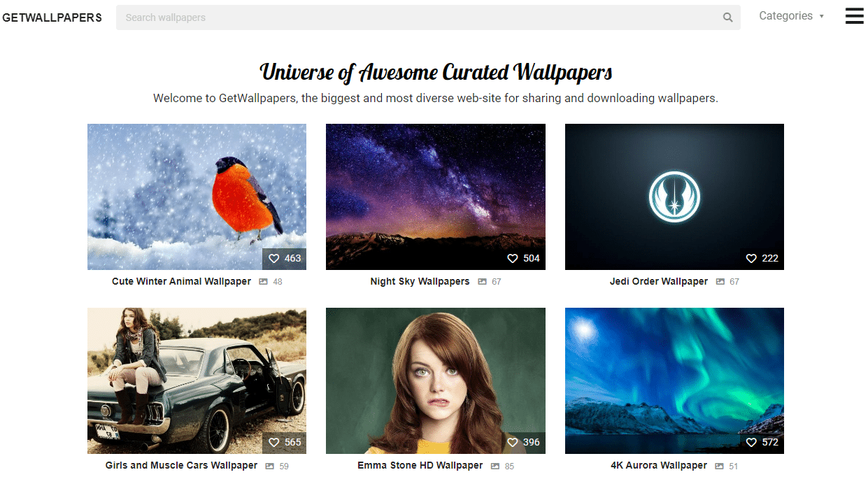This screenshot has height=477, width=868.
Task: Open Cute Winter Animal Wallpaper title link
Action: coord(181,281)
